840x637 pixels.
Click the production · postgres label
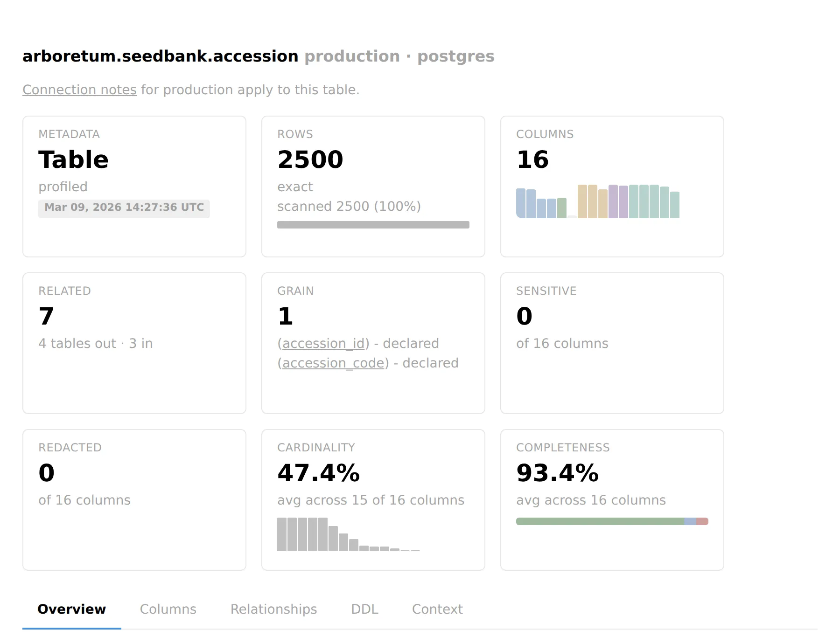pos(399,56)
